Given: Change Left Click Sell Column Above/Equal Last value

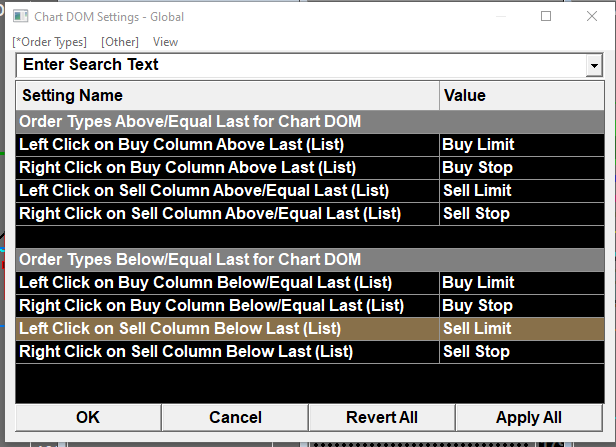Looking at the screenshot, I should click(x=521, y=190).
